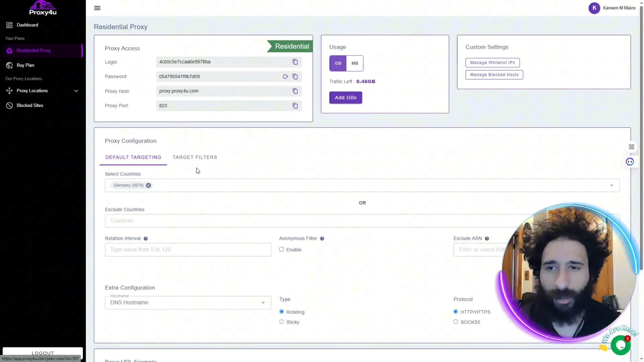Open the hamburger menu icon
The width and height of the screenshot is (644, 362).
pos(97,8)
